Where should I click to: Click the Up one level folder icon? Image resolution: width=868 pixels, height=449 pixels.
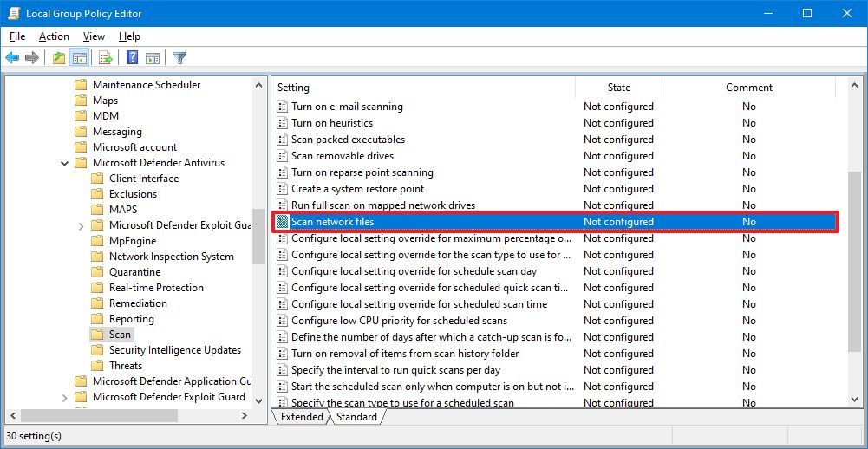click(x=59, y=57)
